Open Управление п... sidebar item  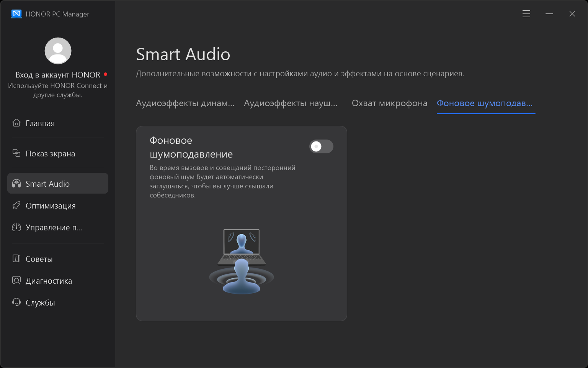tap(58, 227)
